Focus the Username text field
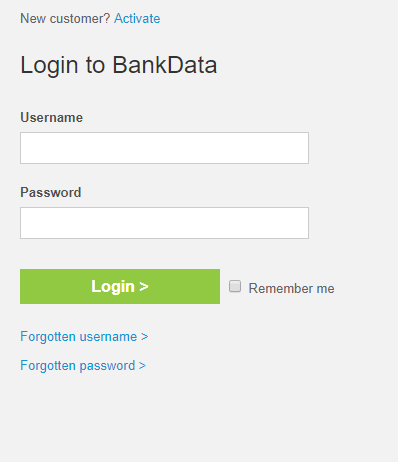 [164, 148]
